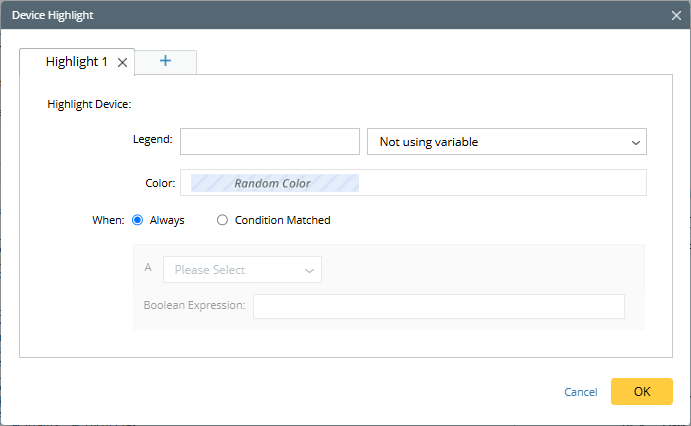Click the Please Select chevron arrow
This screenshot has width=691, height=426.
point(309,270)
